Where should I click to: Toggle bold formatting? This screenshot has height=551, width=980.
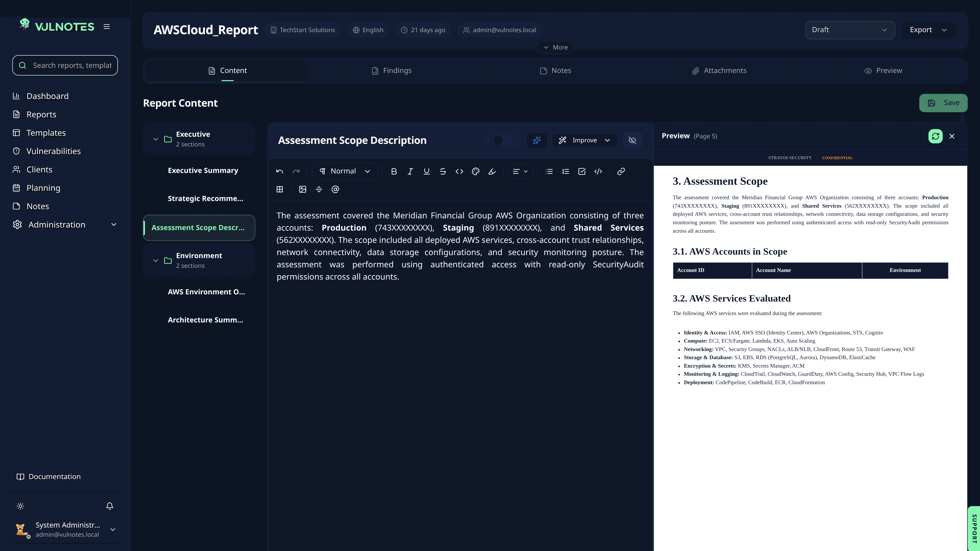pyautogui.click(x=394, y=171)
